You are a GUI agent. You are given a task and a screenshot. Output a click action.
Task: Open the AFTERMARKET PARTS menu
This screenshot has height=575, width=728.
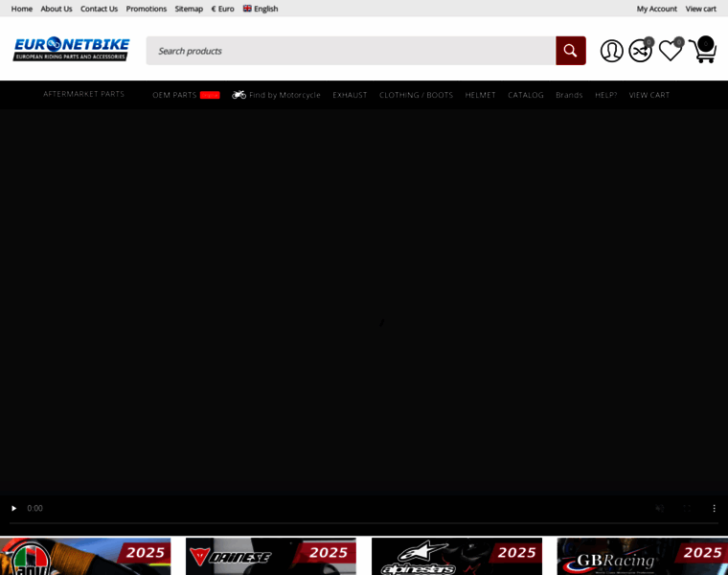84,94
